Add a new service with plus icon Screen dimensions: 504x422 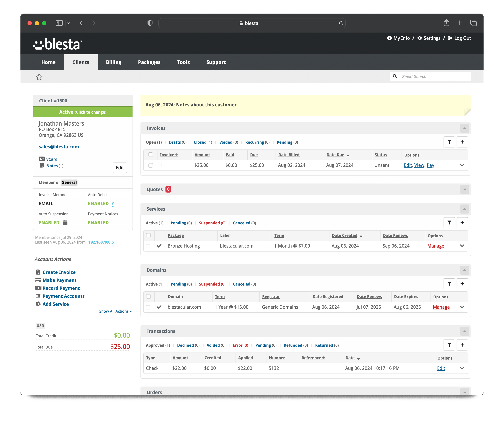pos(462,223)
